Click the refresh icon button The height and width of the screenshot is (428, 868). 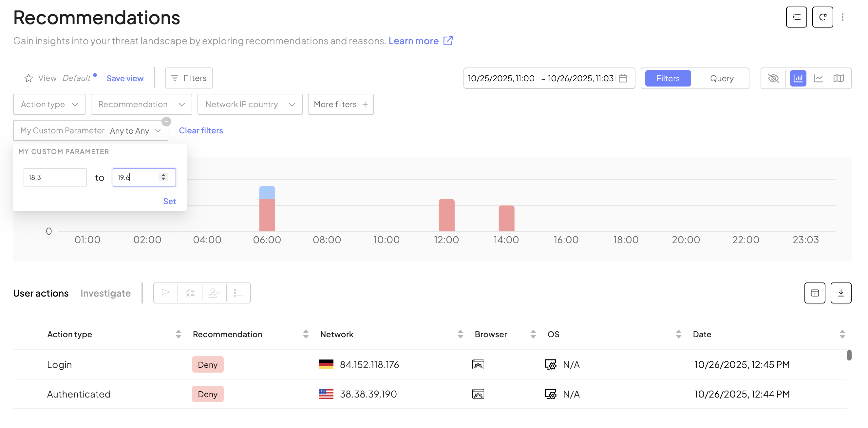coord(822,17)
